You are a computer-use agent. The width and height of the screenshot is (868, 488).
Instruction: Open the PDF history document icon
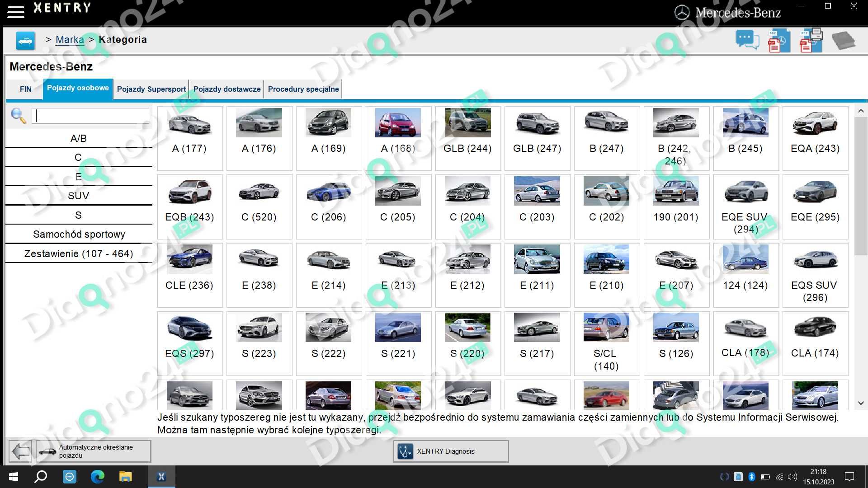779,41
